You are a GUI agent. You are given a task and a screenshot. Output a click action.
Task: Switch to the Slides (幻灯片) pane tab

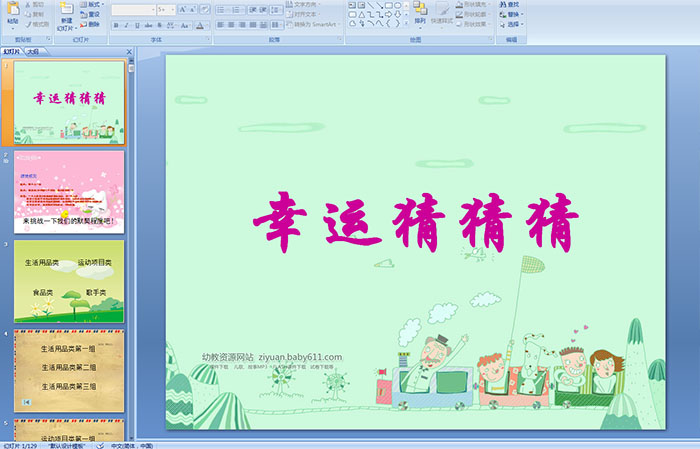click(12, 52)
